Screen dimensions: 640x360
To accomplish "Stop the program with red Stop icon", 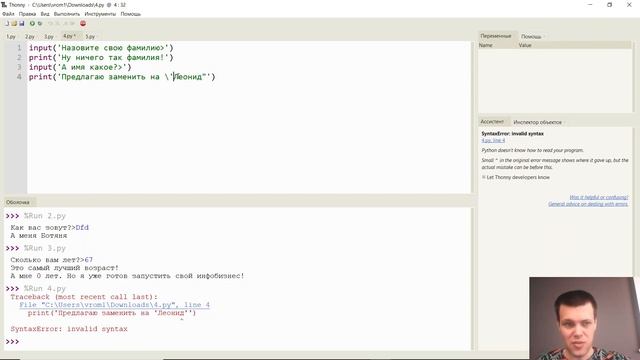I will [x=83, y=24].
